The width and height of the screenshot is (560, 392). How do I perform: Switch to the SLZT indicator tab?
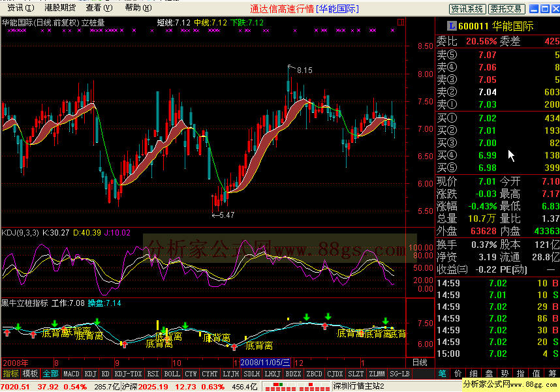tap(356, 374)
